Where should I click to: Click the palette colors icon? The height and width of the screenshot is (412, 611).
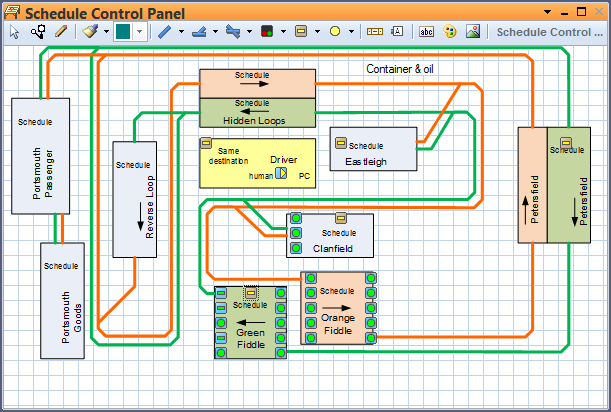(x=448, y=31)
